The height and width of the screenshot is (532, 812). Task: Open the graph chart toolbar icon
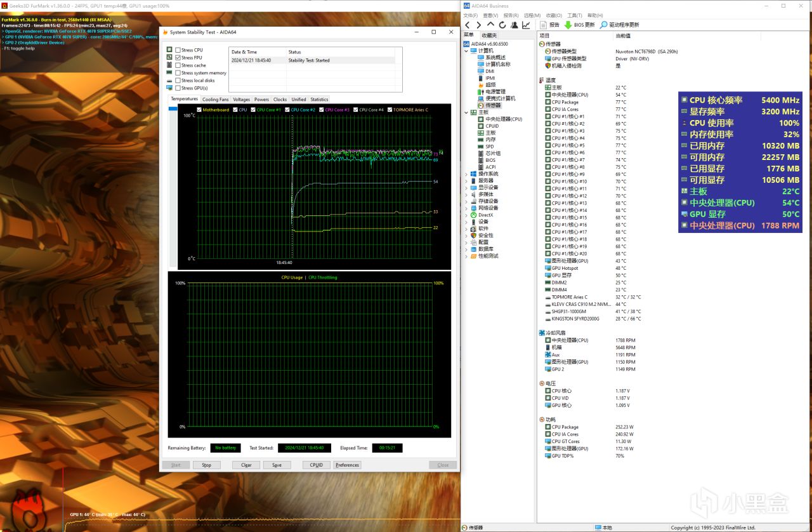tap(526, 25)
